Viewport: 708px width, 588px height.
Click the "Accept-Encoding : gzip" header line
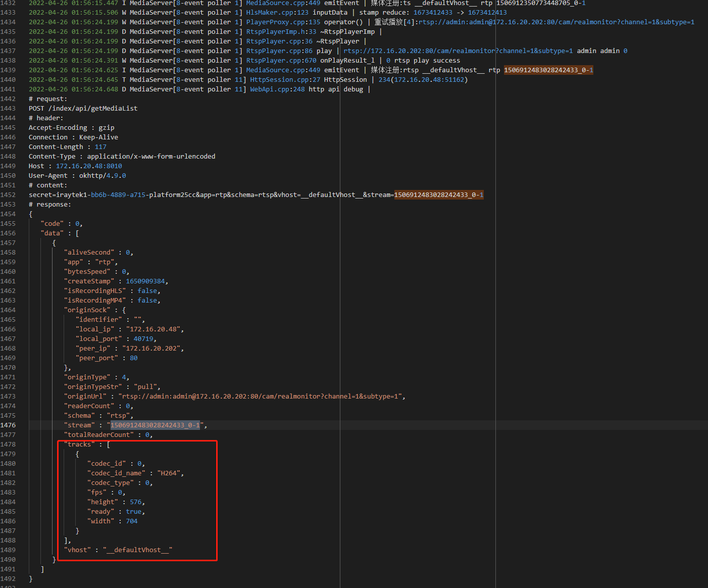(x=72, y=128)
